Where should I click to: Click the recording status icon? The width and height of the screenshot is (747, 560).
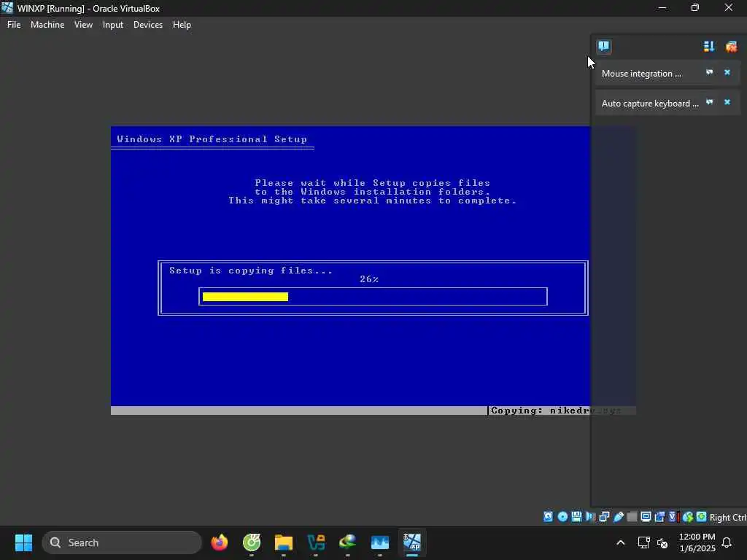(x=659, y=517)
